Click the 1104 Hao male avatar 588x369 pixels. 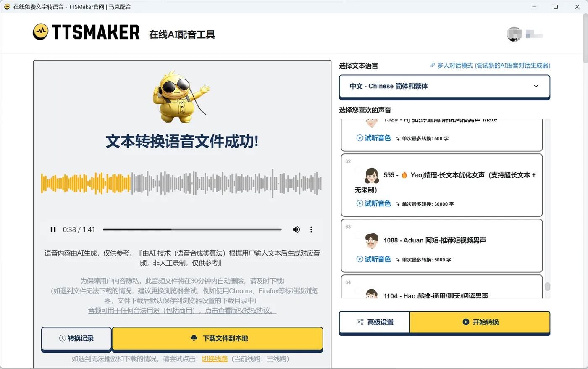(x=372, y=294)
